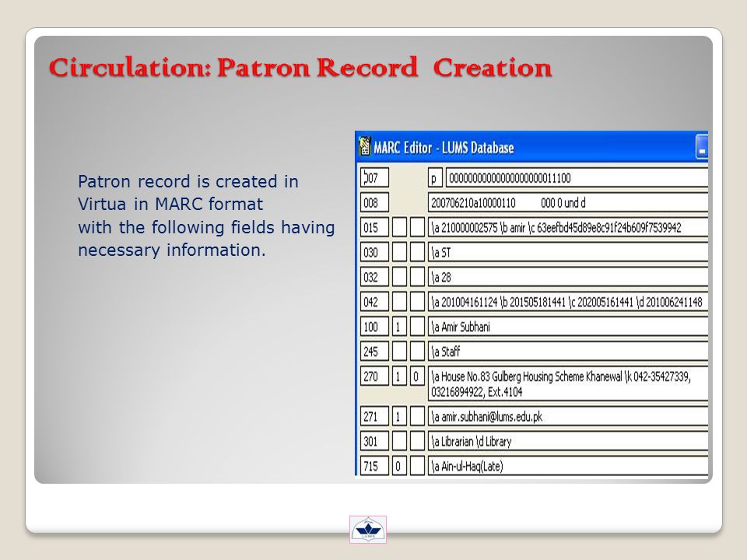Click the first indicator '0' in the 715 row
This screenshot has height=560, width=747.
[399, 465]
